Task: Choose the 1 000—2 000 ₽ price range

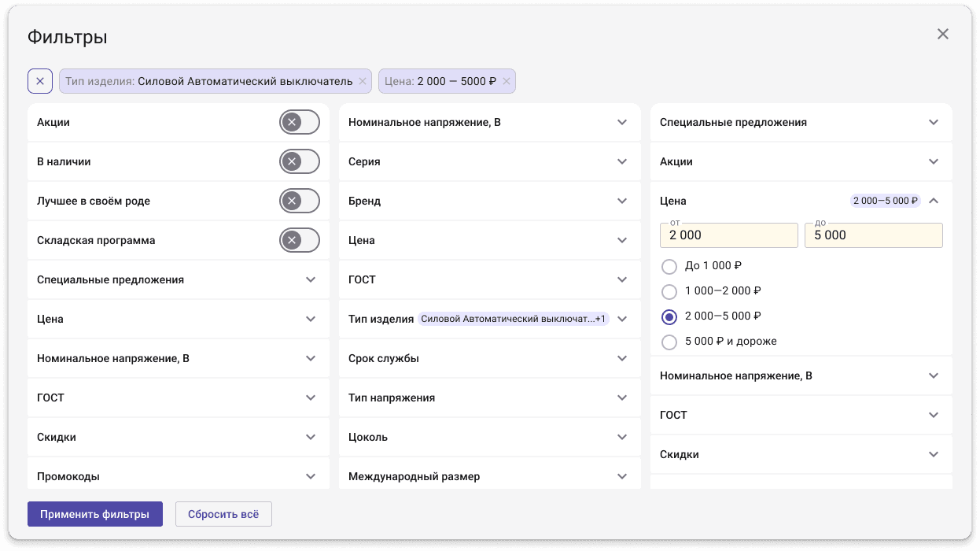Action: 669,291
